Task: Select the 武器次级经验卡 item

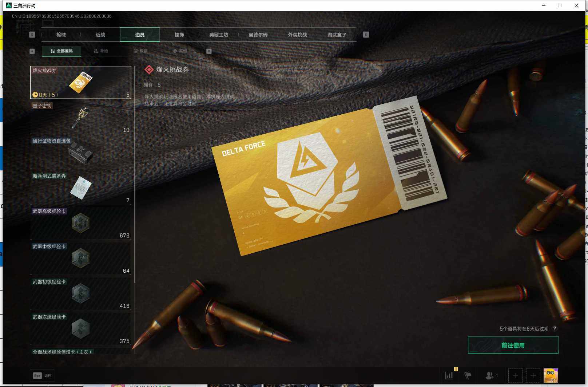Action: (81, 329)
